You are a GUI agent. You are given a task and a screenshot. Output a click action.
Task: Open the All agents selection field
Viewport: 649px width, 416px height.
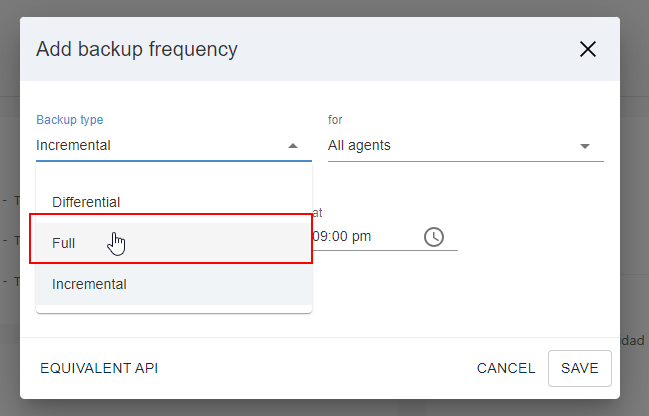pyautogui.click(x=450, y=146)
